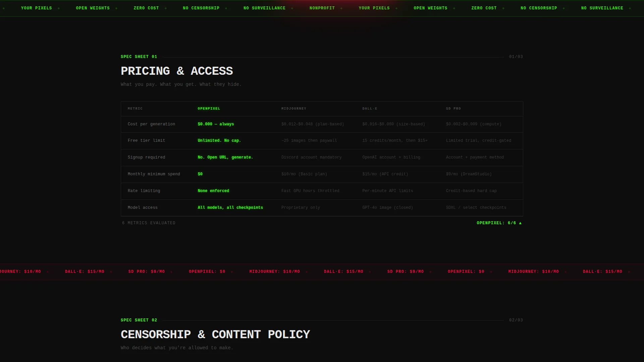Image resolution: width=644 pixels, height=362 pixels.
Task: Click the DALL·E column header
Action: [370, 109]
